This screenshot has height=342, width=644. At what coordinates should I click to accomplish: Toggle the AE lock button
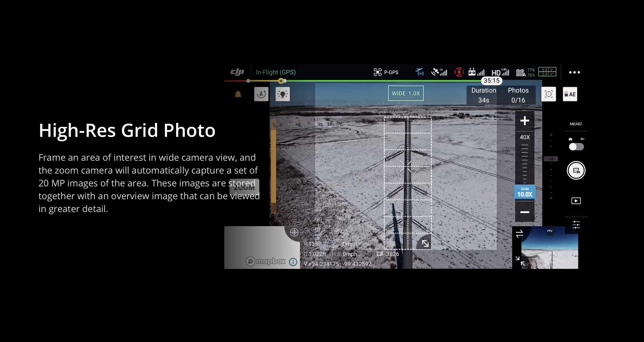pos(570,94)
